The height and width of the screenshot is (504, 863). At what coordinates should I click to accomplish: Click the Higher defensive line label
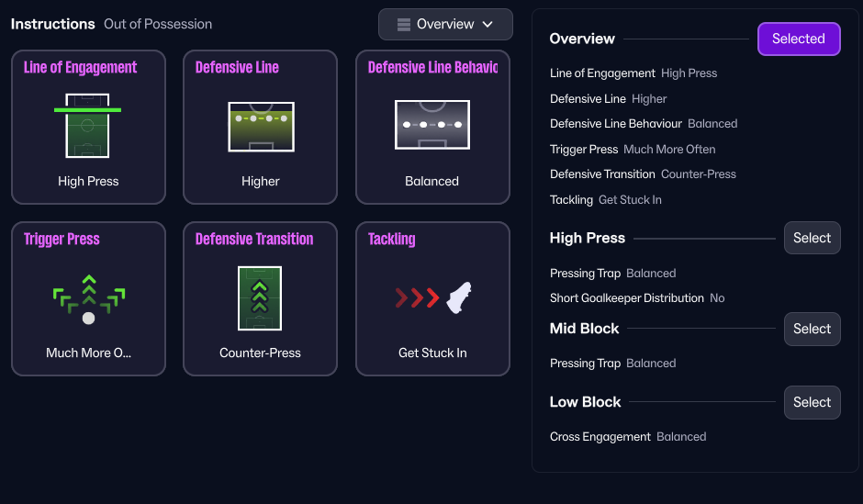tap(261, 181)
